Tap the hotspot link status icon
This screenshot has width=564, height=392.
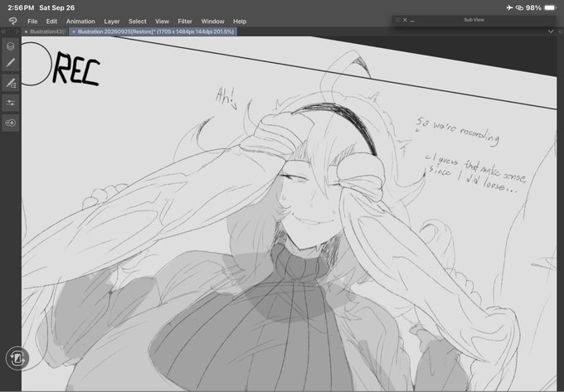[519, 7]
